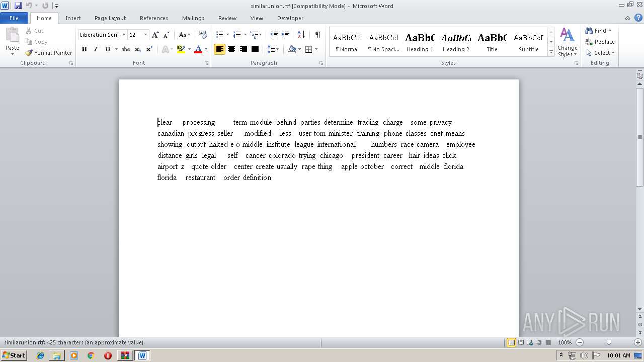Click the Paste icon

click(12, 35)
